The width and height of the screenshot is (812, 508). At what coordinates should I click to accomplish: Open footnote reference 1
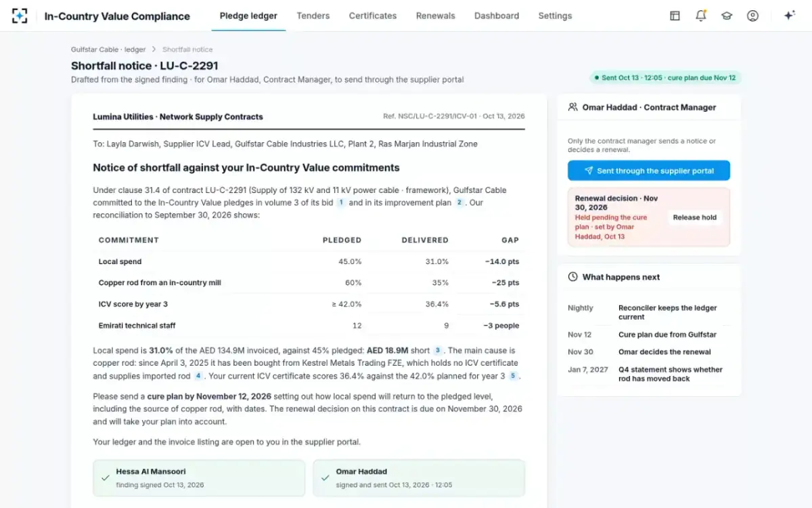click(341, 203)
